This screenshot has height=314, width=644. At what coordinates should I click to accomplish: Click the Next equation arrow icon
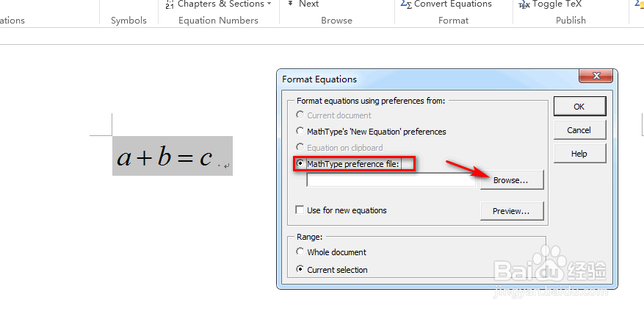pyautogui.click(x=290, y=3)
